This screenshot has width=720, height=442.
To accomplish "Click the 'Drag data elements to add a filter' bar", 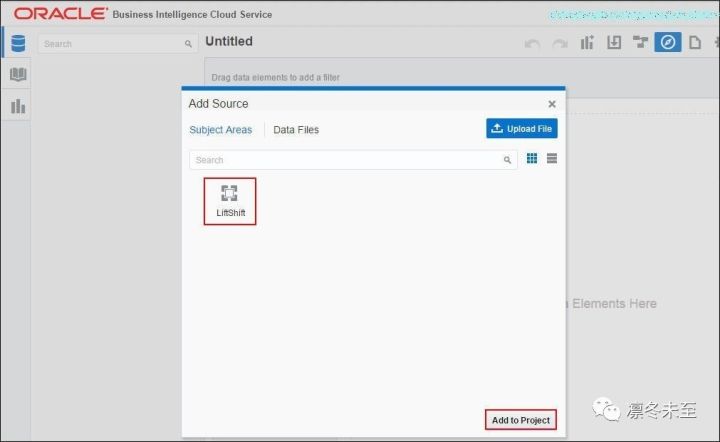I will 461,77.
